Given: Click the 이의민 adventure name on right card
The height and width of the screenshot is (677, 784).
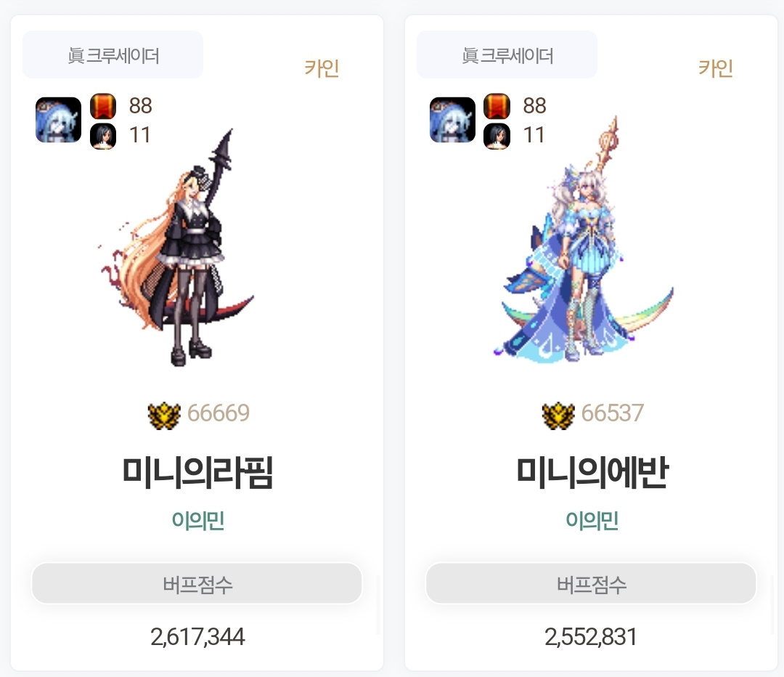Looking at the screenshot, I should click(592, 520).
